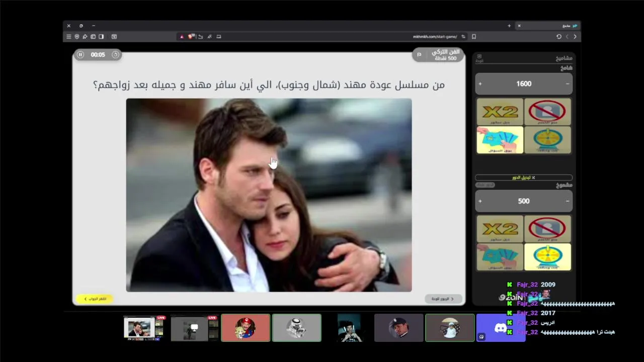Increase team مشموخ score with plus button

pos(480,201)
